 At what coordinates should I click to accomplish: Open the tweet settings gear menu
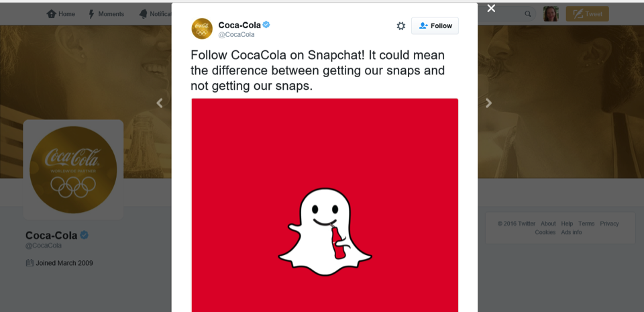[x=401, y=26]
